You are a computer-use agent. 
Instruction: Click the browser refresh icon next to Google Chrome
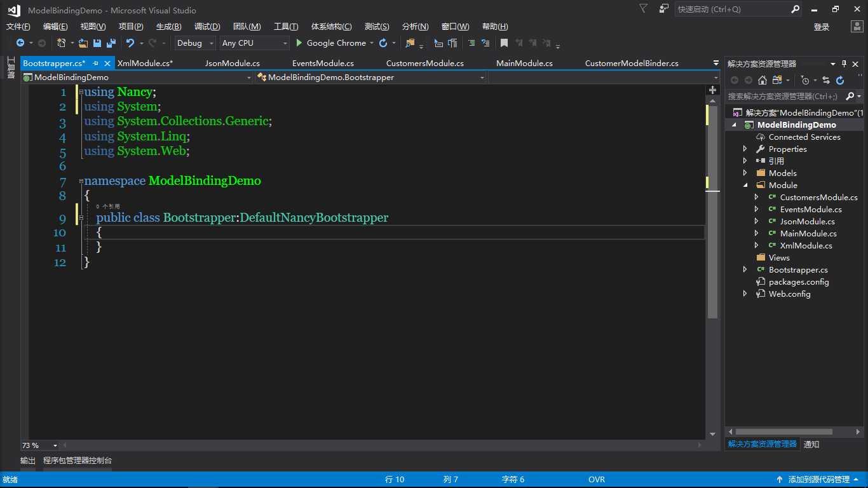pyautogui.click(x=383, y=43)
